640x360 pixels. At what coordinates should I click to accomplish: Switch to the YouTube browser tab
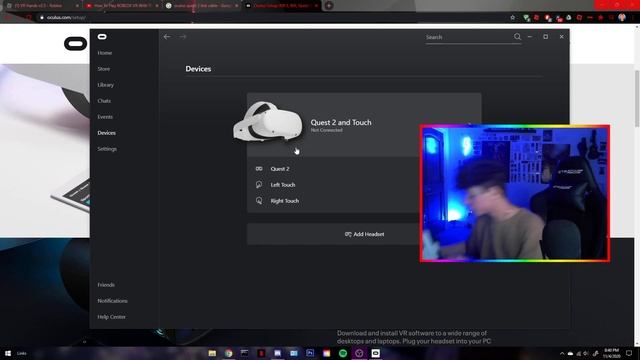[122, 6]
